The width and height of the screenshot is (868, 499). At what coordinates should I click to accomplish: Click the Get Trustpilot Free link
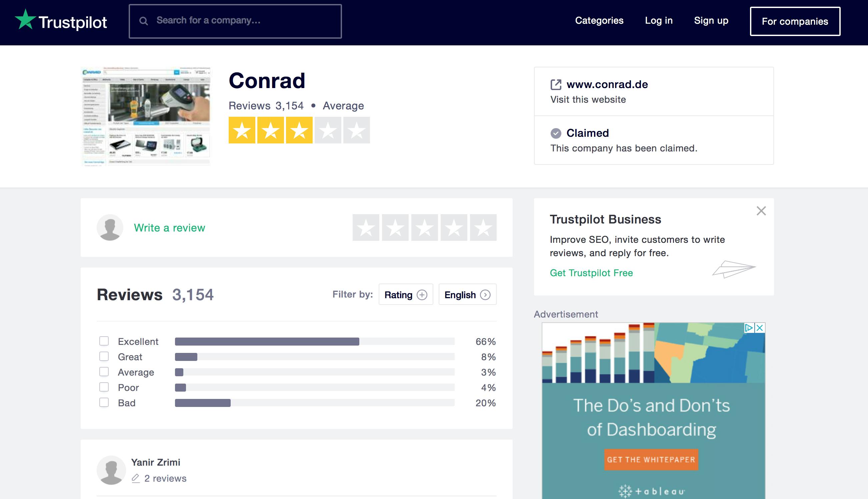point(591,273)
